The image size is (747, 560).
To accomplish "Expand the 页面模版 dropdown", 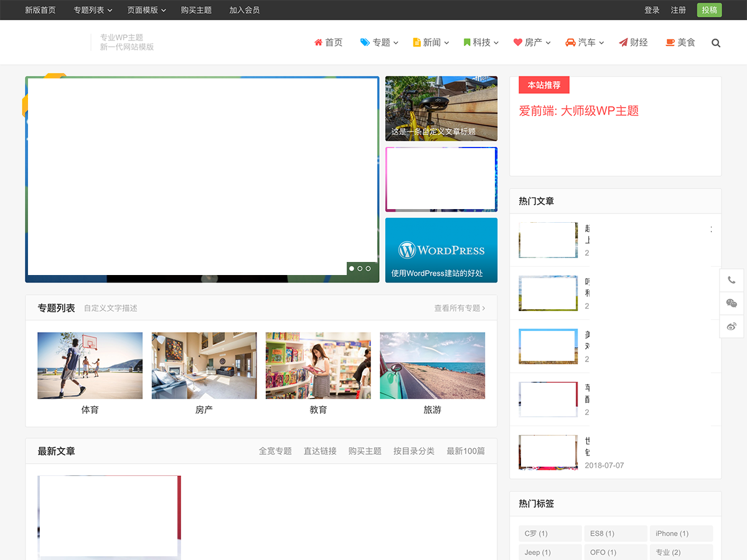I will [x=146, y=10].
